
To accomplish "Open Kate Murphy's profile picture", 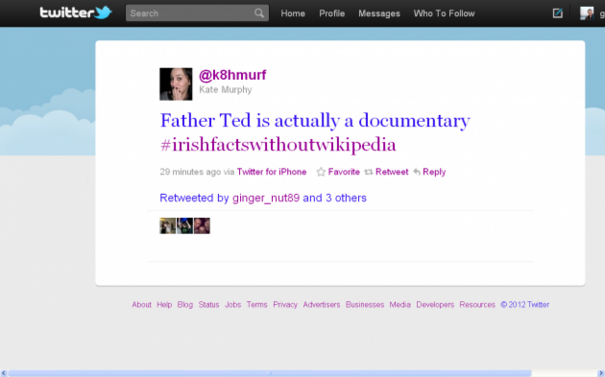I will [x=176, y=84].
